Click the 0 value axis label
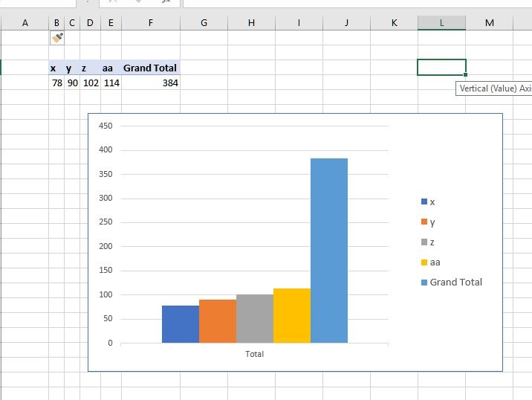 110,343
